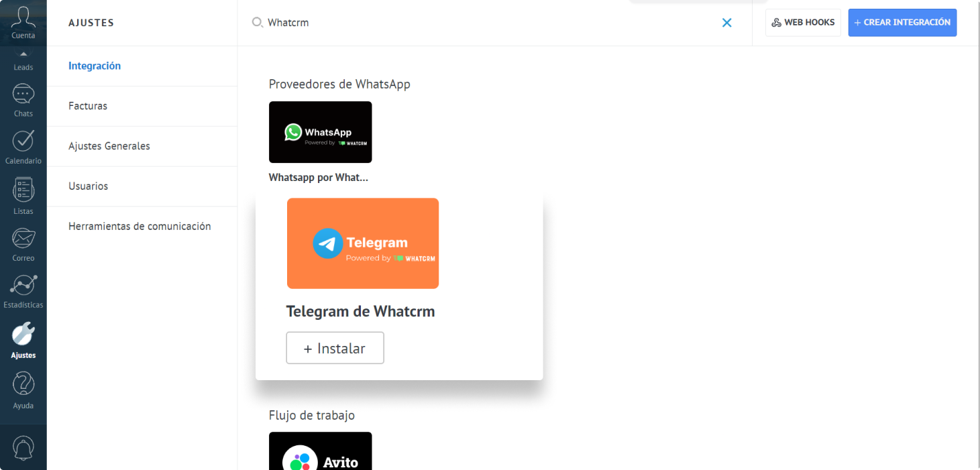Open the Facturas settings section
The height and width of the screenshot is (470, 980).
point(88,106)
